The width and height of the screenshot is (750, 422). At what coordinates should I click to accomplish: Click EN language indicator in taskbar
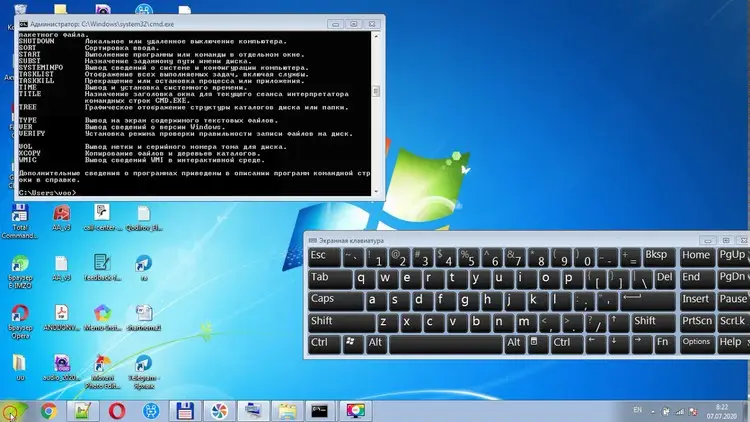click(x=637, y=410)
